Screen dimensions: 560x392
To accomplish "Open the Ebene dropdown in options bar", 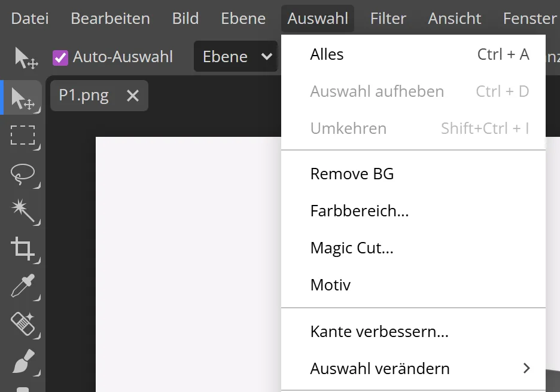I will tap(236, 56).
